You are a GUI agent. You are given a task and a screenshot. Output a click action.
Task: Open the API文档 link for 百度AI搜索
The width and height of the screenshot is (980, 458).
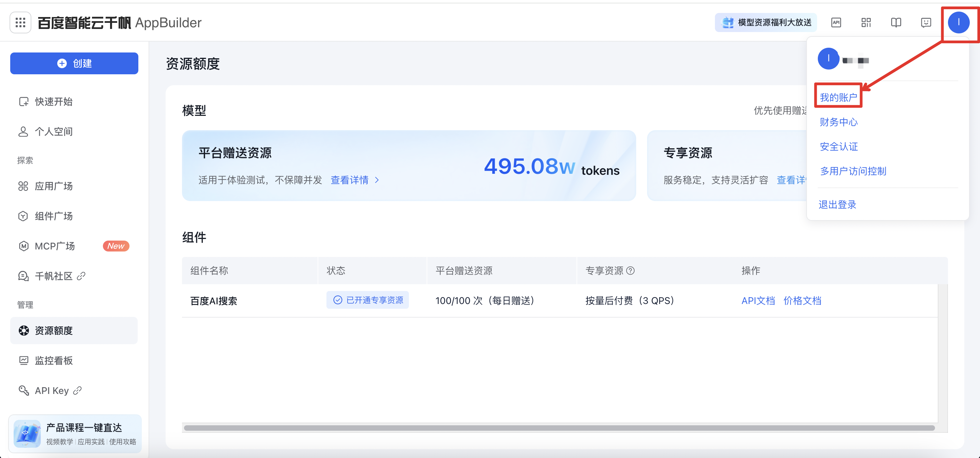(x=758, y=301)
